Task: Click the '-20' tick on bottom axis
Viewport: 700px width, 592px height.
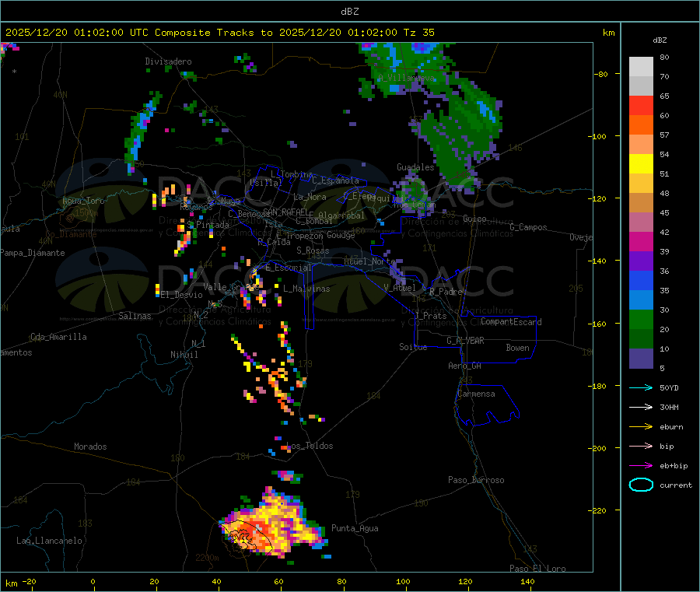Action: pyautogui.click(x=29, y=581)
